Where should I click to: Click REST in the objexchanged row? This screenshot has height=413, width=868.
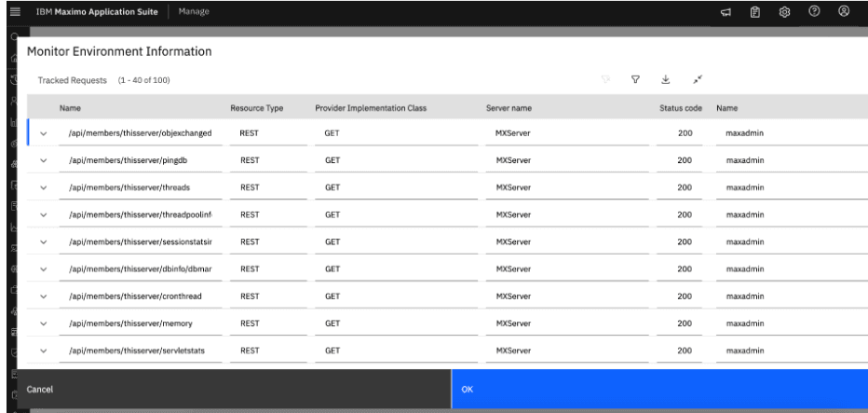click(x=250, y=133)
